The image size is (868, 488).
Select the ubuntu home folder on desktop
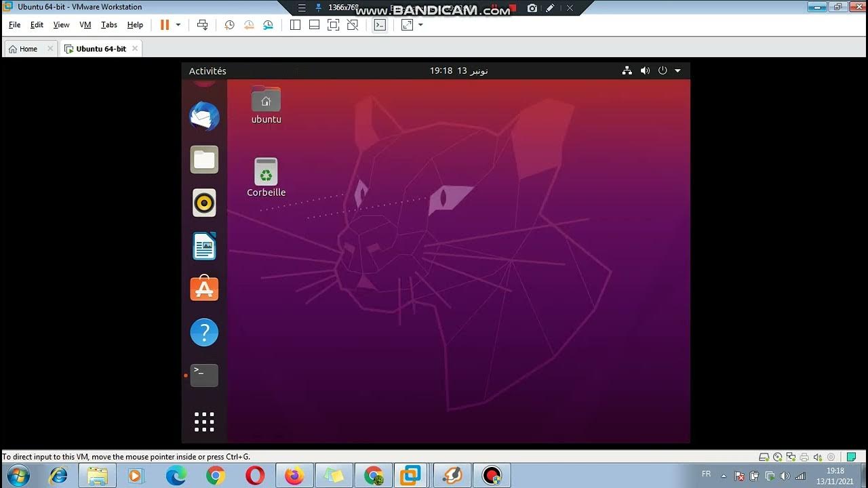266,106
